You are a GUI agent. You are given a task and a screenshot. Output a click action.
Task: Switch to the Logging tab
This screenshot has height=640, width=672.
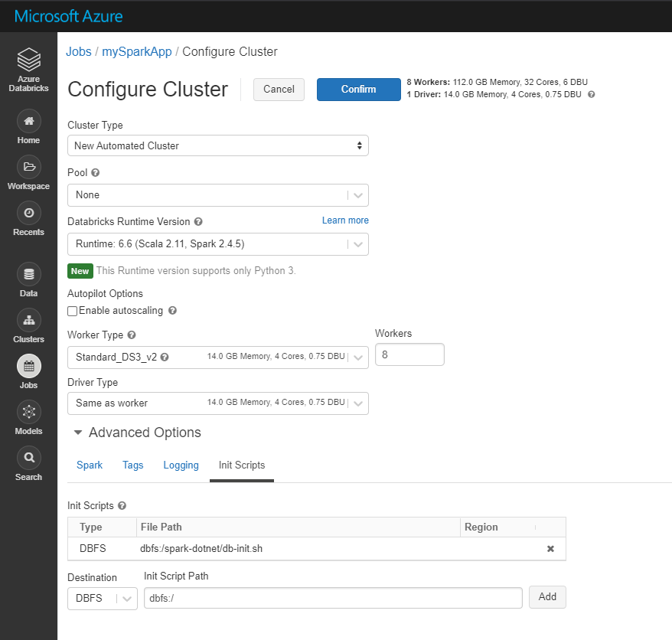click(x=181, y=465)
